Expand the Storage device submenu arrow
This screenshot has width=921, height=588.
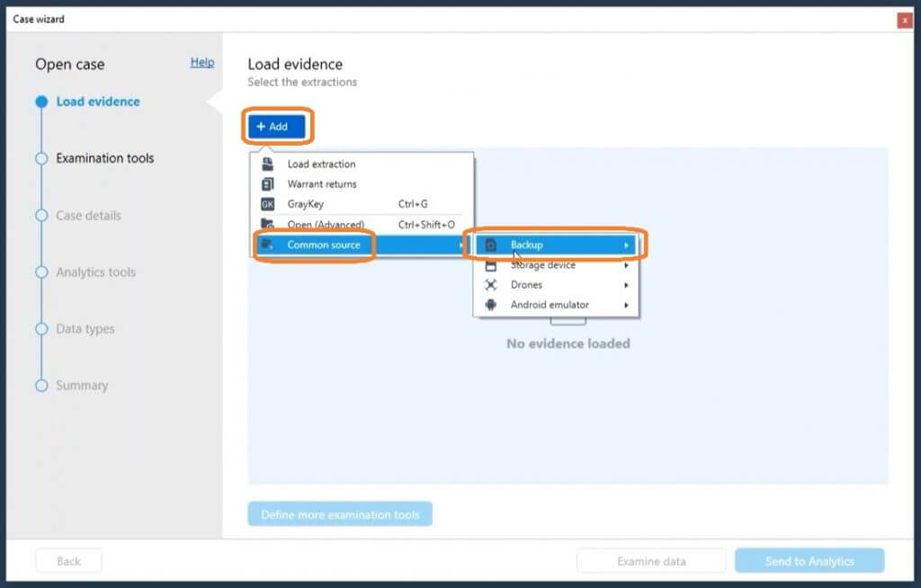point(626,265)
